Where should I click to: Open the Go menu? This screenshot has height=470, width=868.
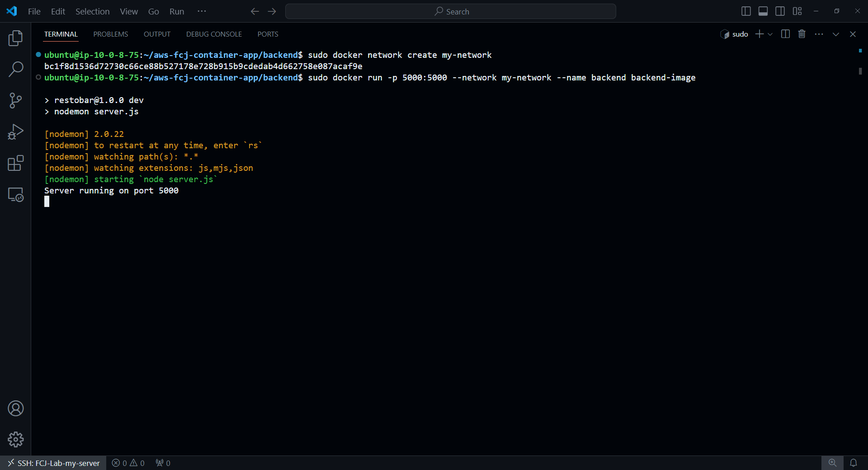(154, 11)
